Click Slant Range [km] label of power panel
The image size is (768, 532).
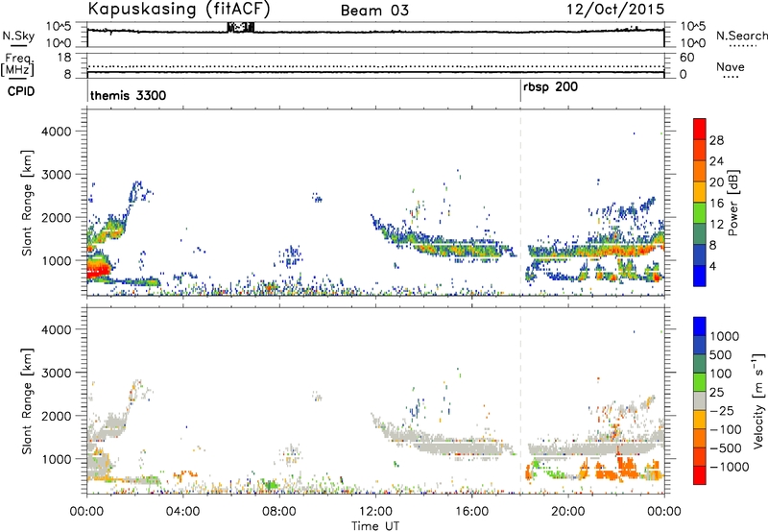[x=28, y=203]
